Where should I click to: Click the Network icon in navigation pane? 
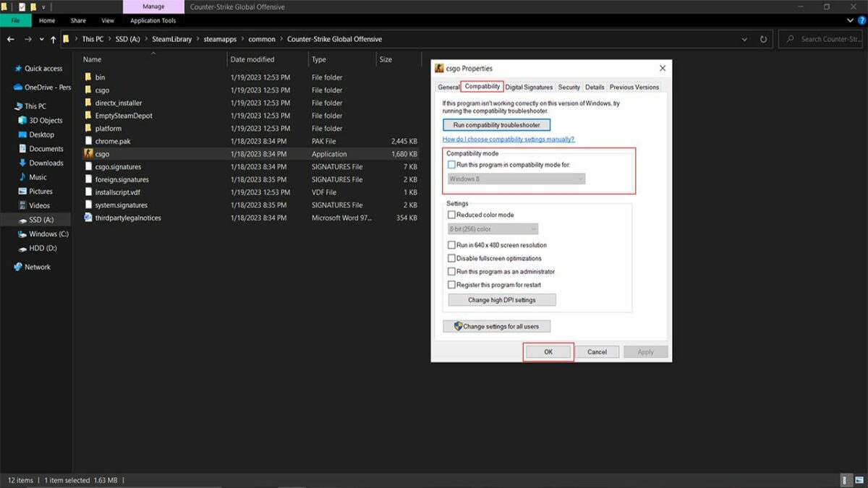click(x=18, y=267)
